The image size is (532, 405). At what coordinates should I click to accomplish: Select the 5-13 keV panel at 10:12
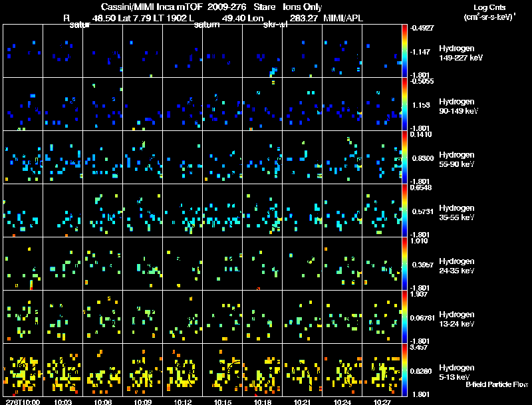point(182,370)
